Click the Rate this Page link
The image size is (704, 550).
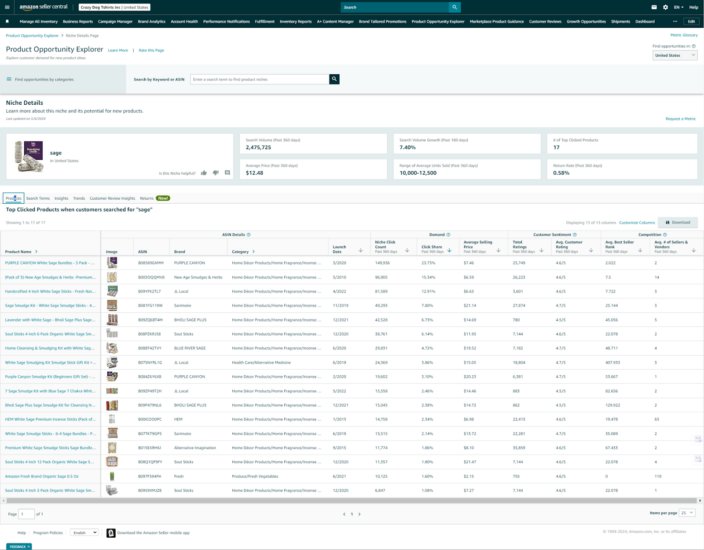coord(151,50)
